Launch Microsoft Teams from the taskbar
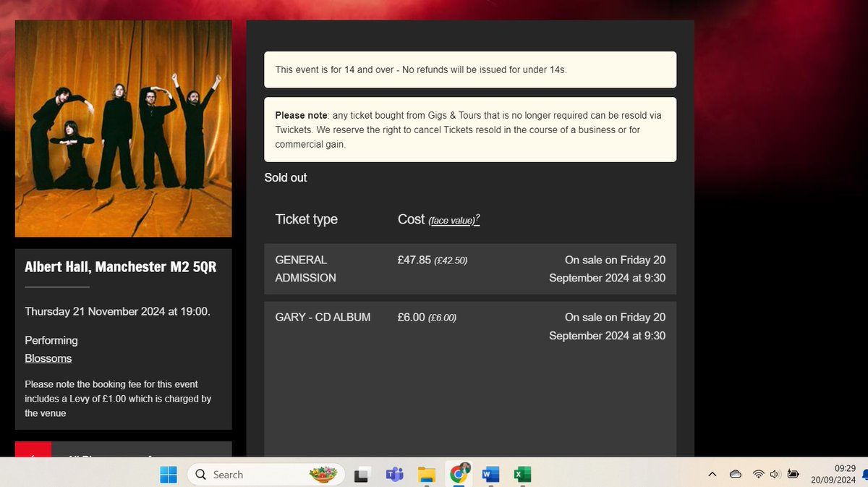The height and width of the screenshot is (487, 868). tap(394, 475)
